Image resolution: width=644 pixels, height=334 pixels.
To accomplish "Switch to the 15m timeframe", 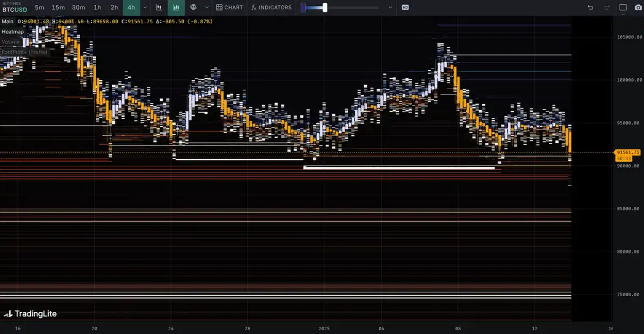I will pos(58,8).
